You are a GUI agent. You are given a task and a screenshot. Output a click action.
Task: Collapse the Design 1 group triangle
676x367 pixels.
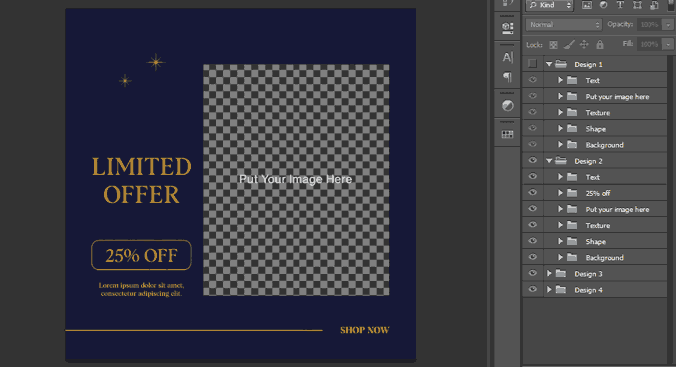549,64
